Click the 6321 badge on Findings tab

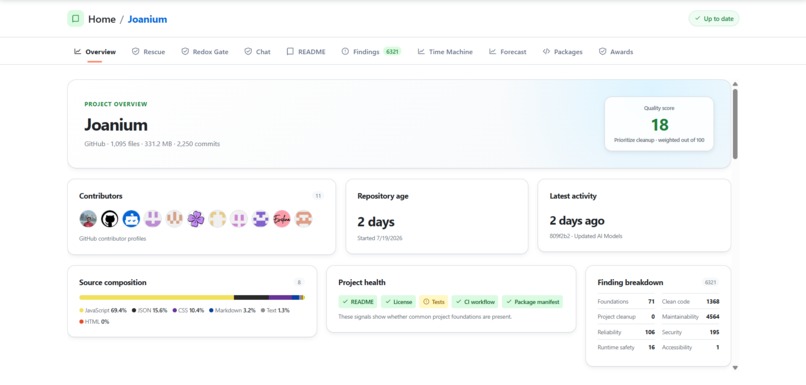[392, 51]
